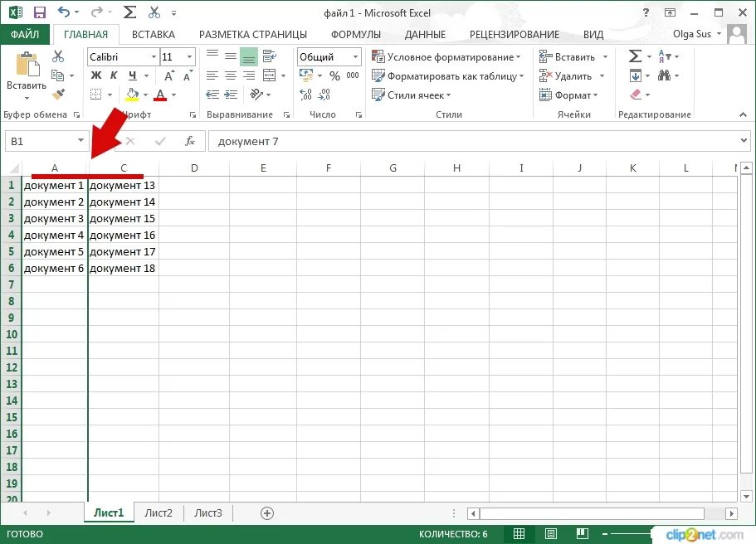Decrease font size with smaller A icon
Image resolution: width=756 pixels, height=544 pixels.
click(x=188, y=75)
